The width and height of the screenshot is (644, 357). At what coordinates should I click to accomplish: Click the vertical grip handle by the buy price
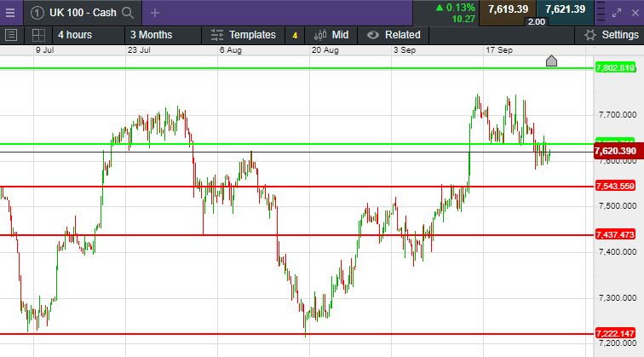tap(601, 12)
